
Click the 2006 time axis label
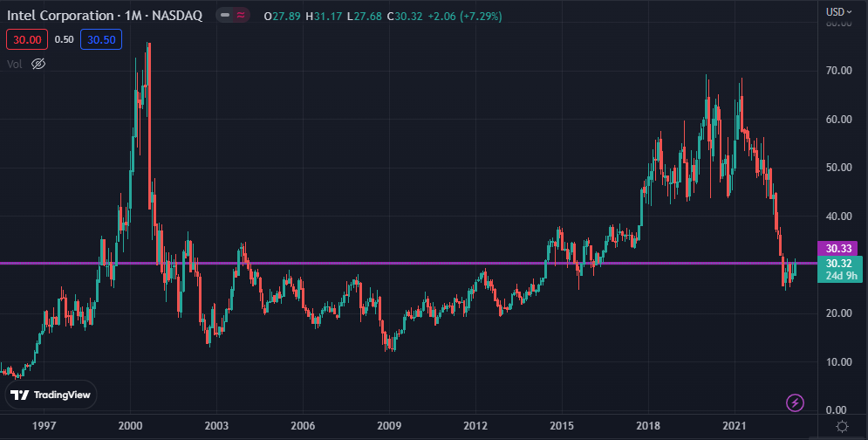[303, 426]
